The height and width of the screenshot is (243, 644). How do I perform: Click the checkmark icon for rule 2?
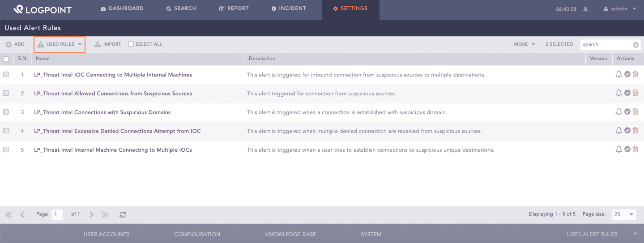pyautogui.click(x=627, y=93)
